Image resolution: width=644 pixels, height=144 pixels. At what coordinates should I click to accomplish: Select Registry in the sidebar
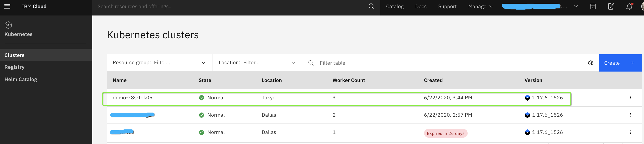14,67
